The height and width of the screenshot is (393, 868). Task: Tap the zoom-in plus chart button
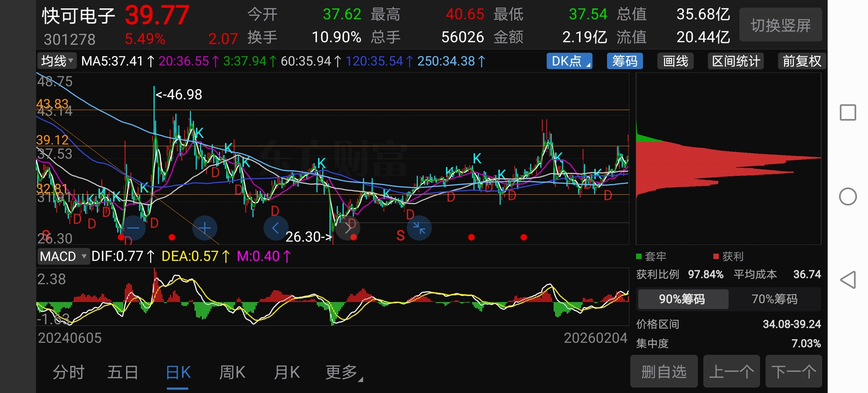coord(205,228)
